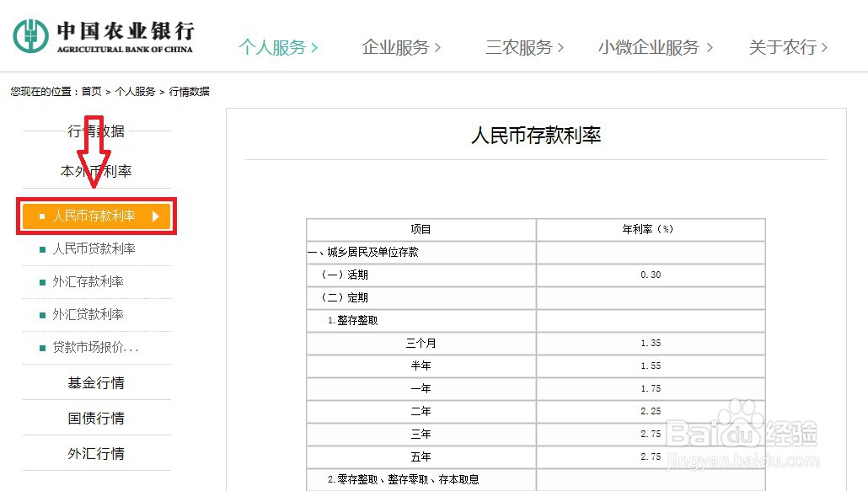
Task: Click the 0.30 rate value
Action: (651, 275)
